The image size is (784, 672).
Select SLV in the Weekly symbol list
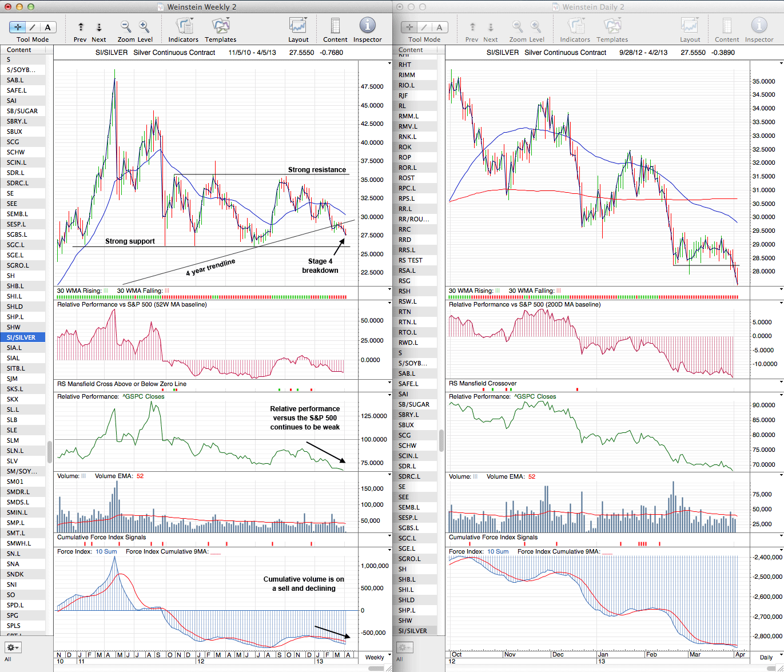pos(13,461)
